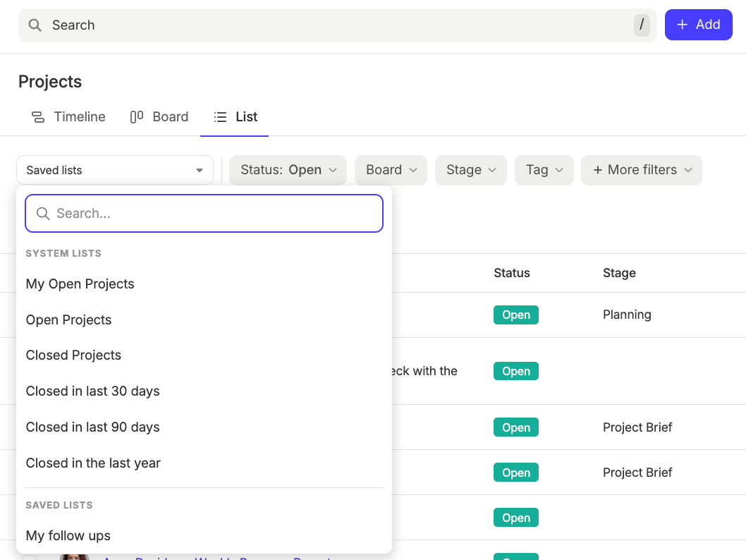Select the List view tab

(235, 117)
